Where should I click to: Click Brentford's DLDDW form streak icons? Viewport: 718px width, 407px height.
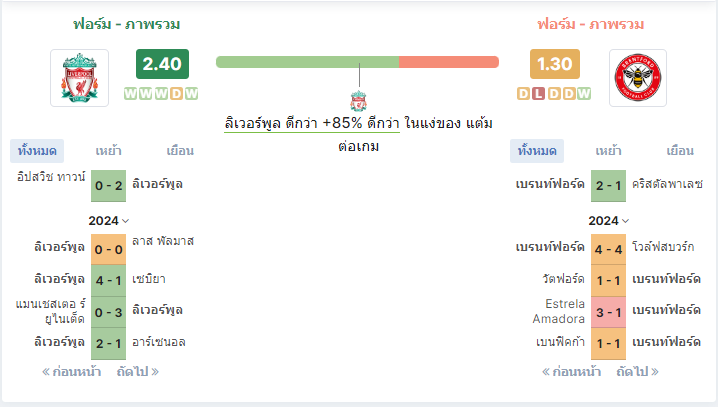pos(554,94)
